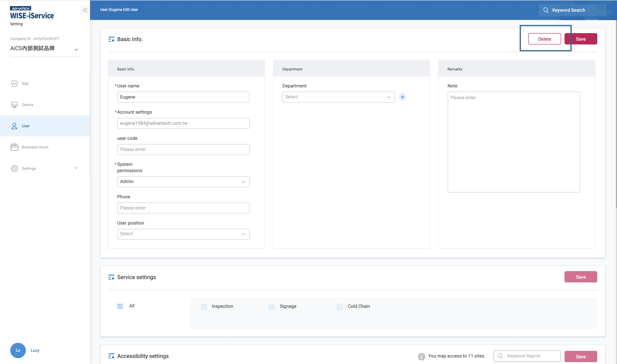Add department with plus icon
Screen dimensions: 617x364
click(402, 97)
